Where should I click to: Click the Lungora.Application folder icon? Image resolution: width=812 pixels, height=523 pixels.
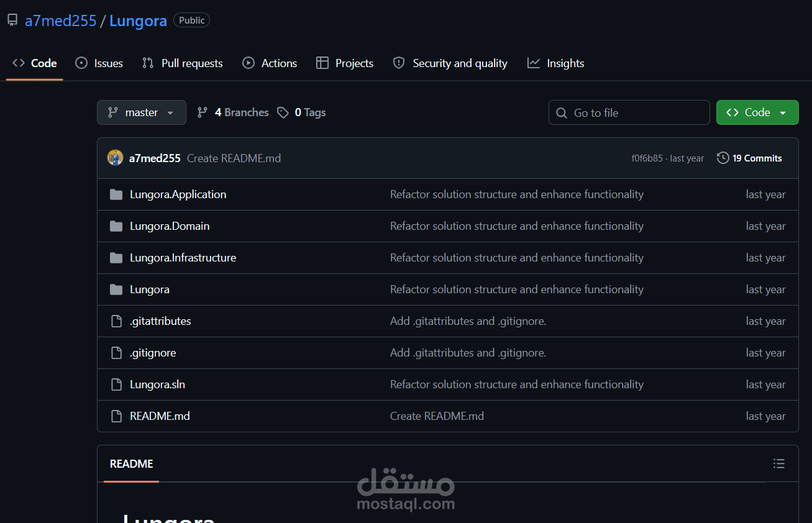click(116, 194)
